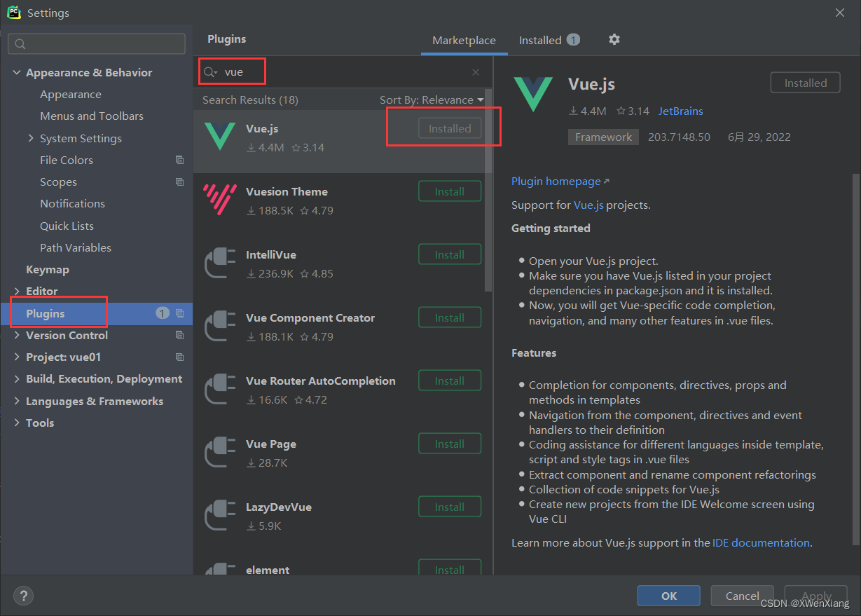This screenshot has width=861, height=616.
Task: Click project-level icon beside Version Control
Action: 179,335
